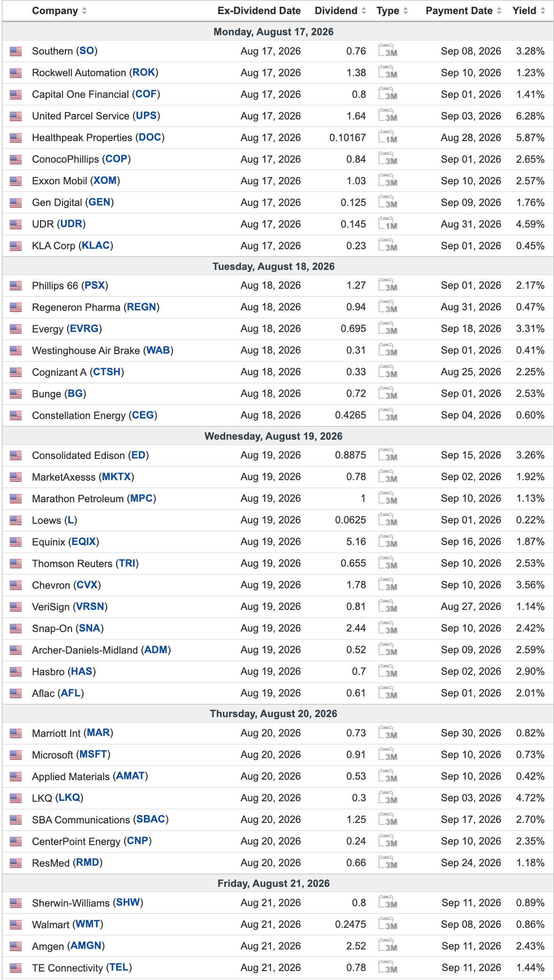Click the US flag icon beside Exxon Mobil
This screenshot has height=980, width=554.
pos(16,181)
